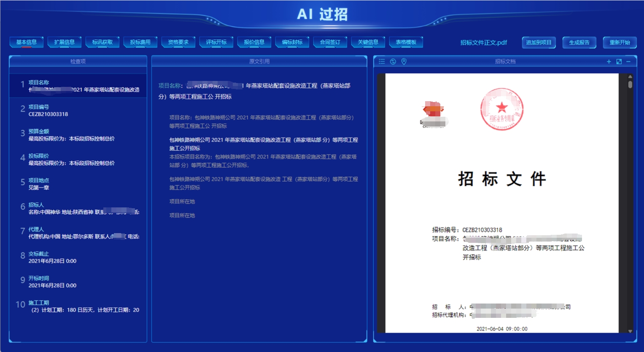Image resolution: width=644 pixels, height=352 pixels.
Task: Zoom out with the minus icon
Action: pyautogui.click(x=628, y=62)
